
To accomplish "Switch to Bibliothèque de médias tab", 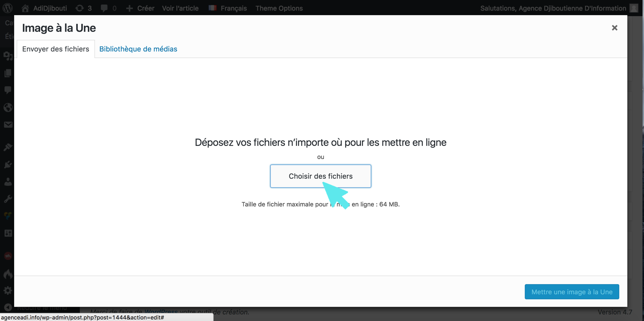I will point(138,49).
